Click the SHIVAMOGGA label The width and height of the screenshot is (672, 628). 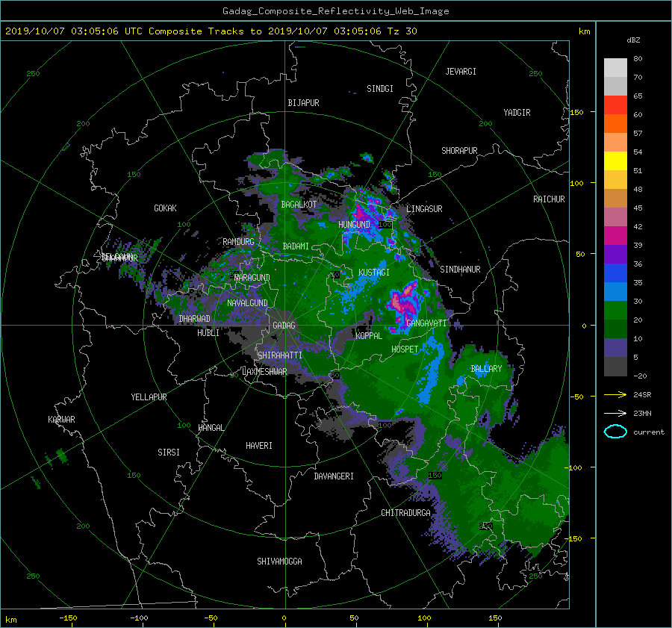click(x=279, y=561)
